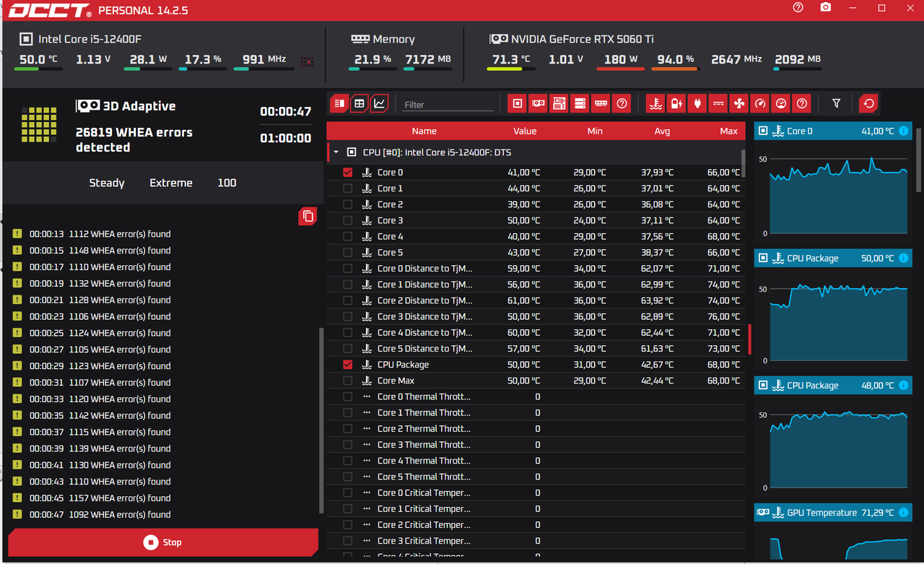Reset sensor min/max values with circular arrow

coord(869,104)
